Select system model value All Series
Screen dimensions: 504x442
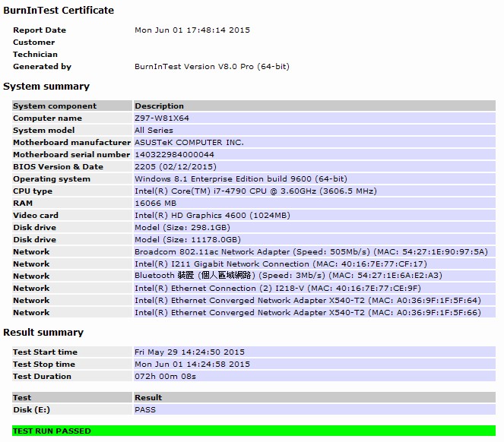tap(315, 131)
